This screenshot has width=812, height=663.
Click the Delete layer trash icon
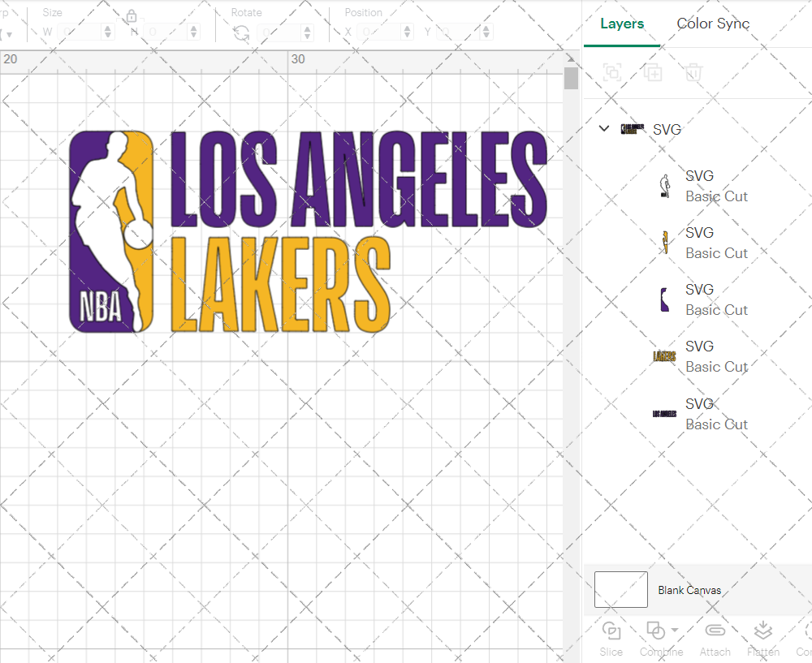693,72
